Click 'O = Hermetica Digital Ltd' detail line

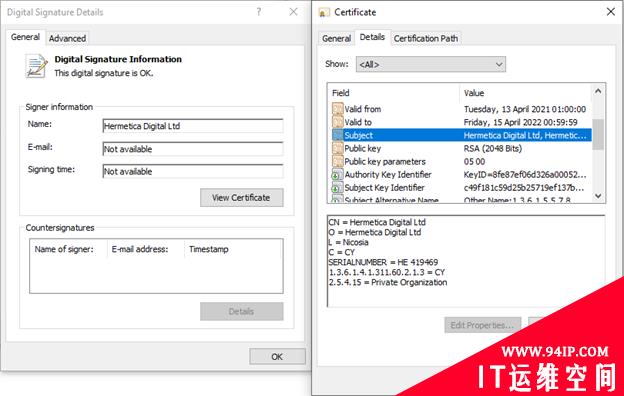(x=374, y=232)
